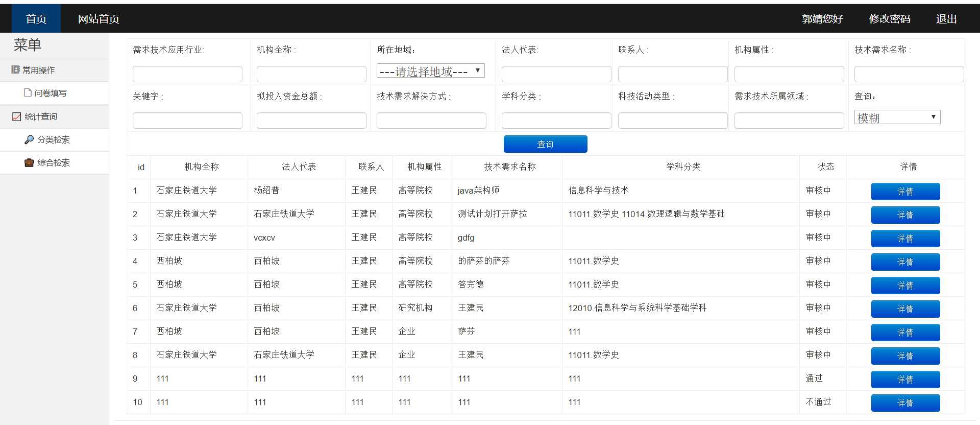Open 详情 for row 7 萨芬
The height and width of the screenshot is (425, 980).
click(905, 333)
